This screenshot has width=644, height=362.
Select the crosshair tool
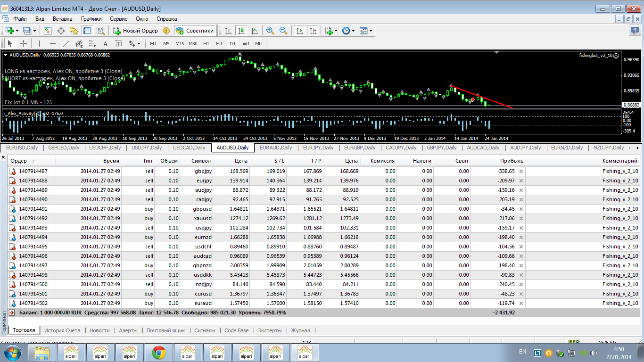click(23, 43)
